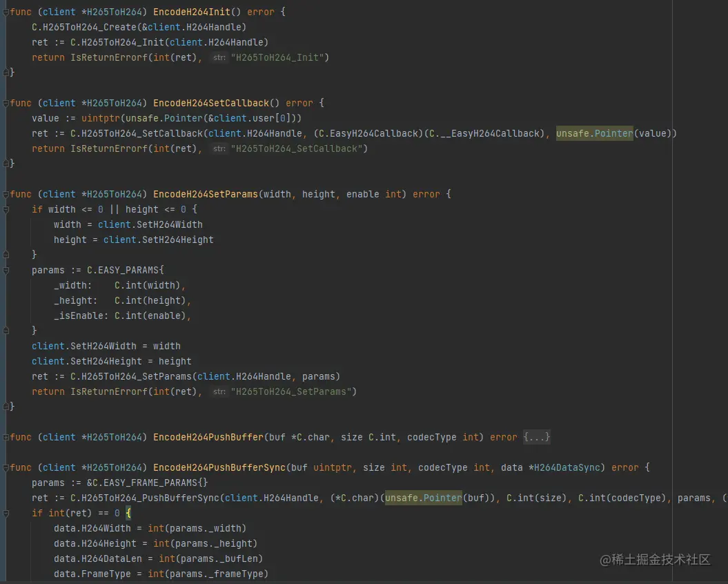Click IsReturnErrorf in EncodeH264Init return line
Image resolution: width=728 pixels, height=584 pixels.
point(108,57)
